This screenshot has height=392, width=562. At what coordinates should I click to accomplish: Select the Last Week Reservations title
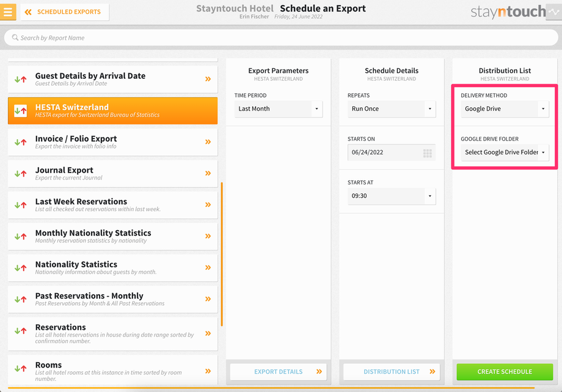pyautogui.click(x=81, y=201)
